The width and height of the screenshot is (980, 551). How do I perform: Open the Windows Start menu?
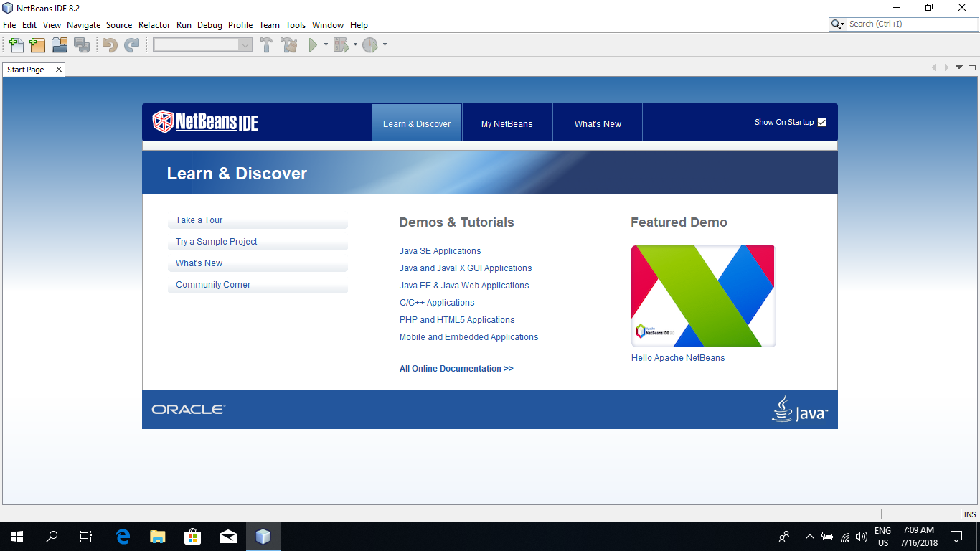17,536
